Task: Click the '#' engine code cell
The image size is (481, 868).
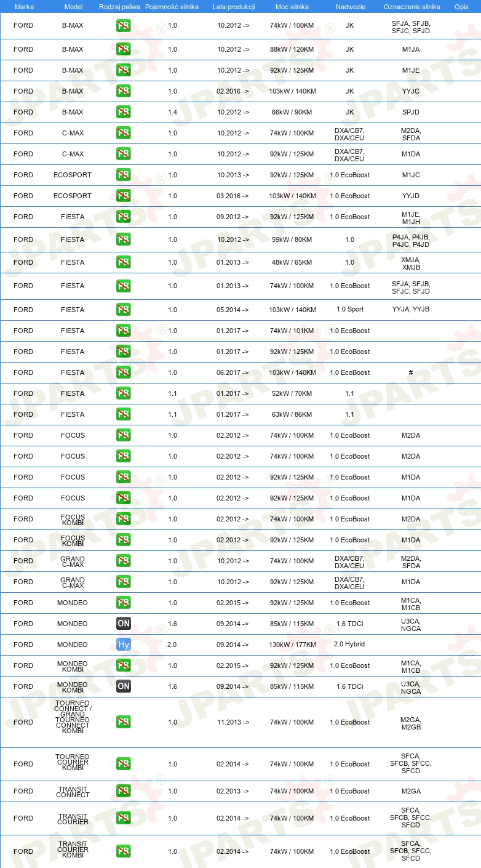Action: click(x=411, y=372)
